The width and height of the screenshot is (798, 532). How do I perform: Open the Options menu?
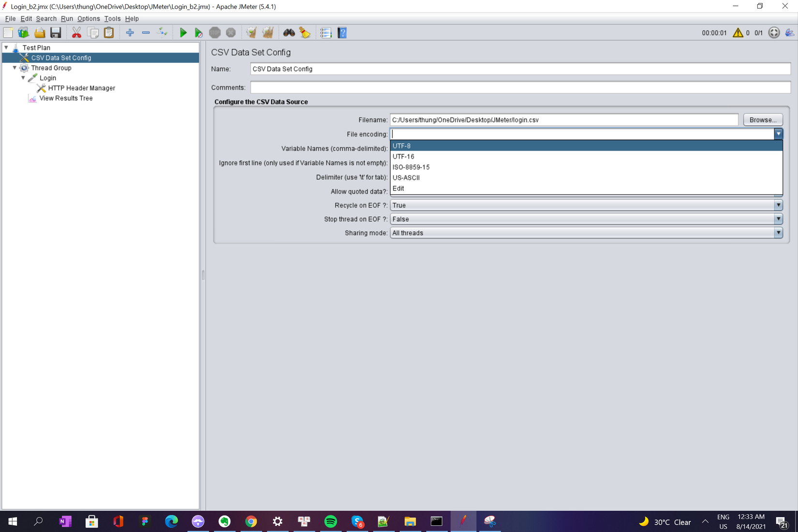[x=89, y=18]
